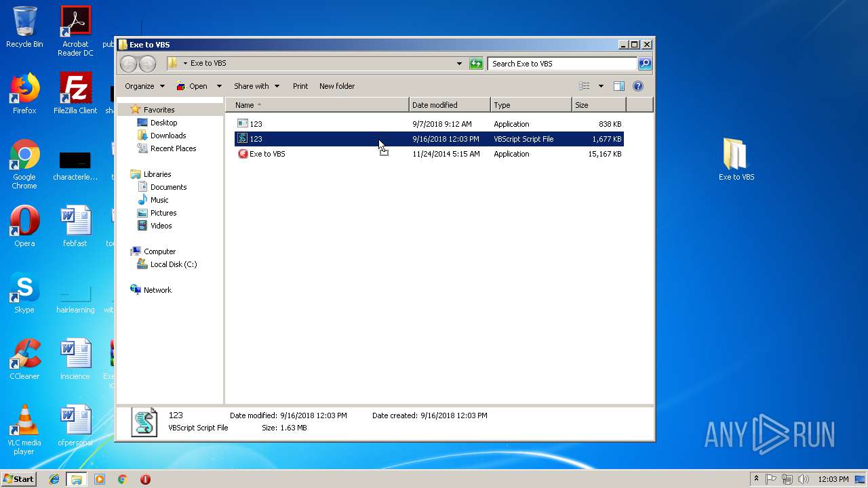868x488 pixels.
Task: Open Action Center flag icon
Action: click(x=771, y=479)
